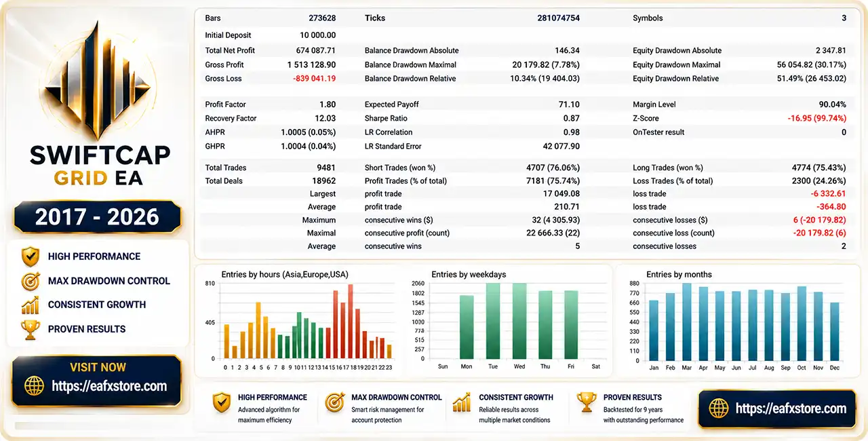Click the Bars value 273628
868x441 pixels.
coord(321,18)
